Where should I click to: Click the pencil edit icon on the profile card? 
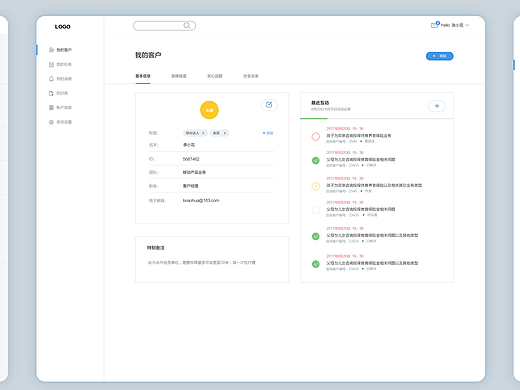point(269,105)
